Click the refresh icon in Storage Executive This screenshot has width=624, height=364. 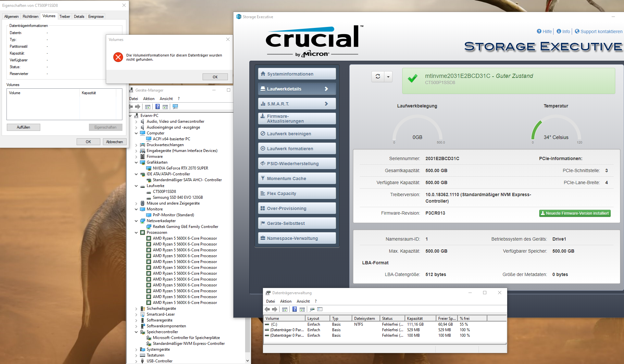click(x=378, y=77)
